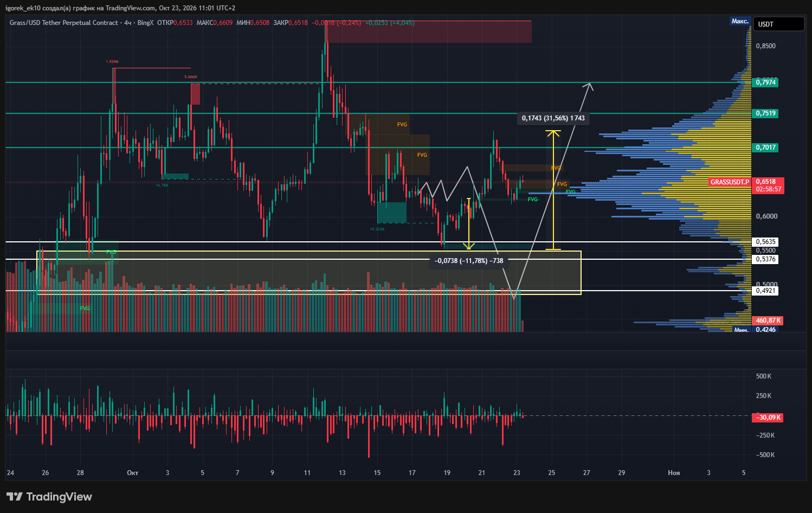The height and width of the screenshot is (513, 812).
Task: Click the 0,6000 price axis tick
Action: tap(766, 216)
